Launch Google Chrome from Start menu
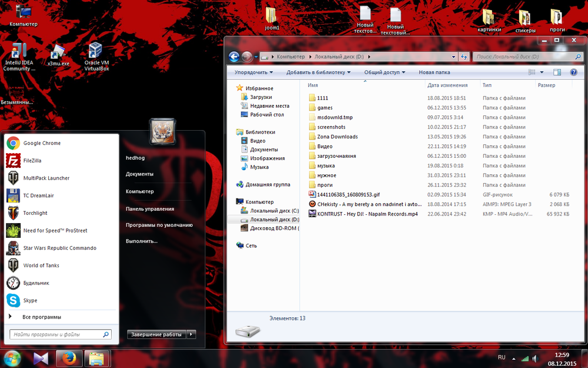The width and height of the screenshot is (588, 368). 41,143
